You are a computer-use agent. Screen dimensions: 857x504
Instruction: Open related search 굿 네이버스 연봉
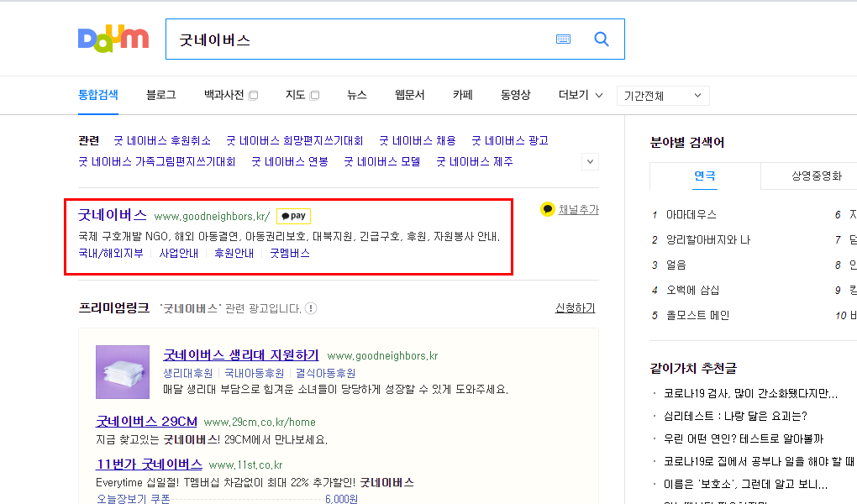290,162
